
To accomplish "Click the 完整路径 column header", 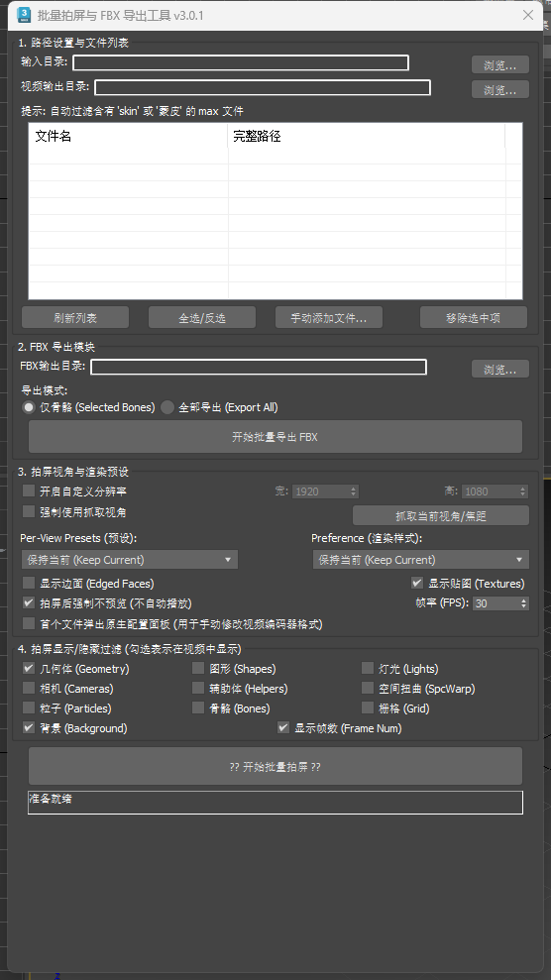I will tap(366, 136).
